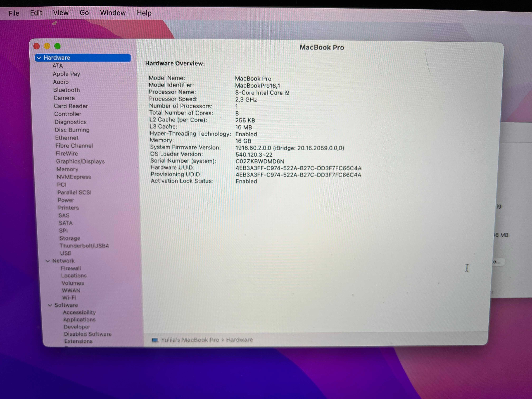
Task: Select WWAN in the sidebar
Action: [x=71, y=290]
